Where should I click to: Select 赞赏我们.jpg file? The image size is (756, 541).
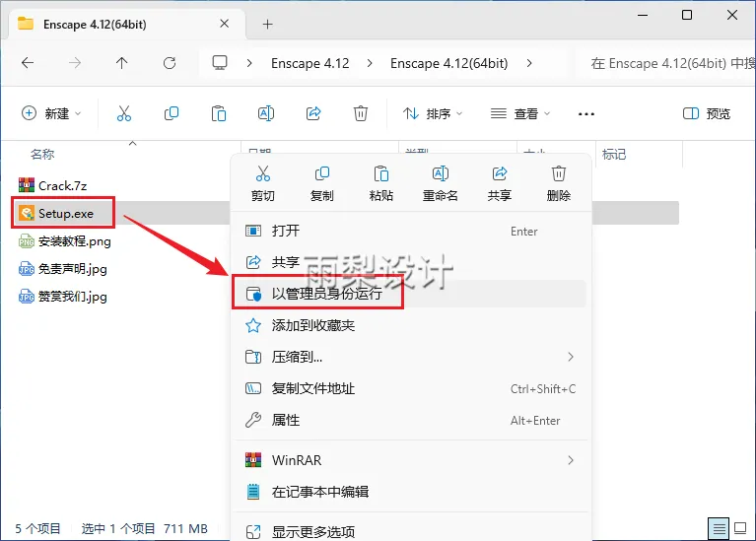point(63,296)
